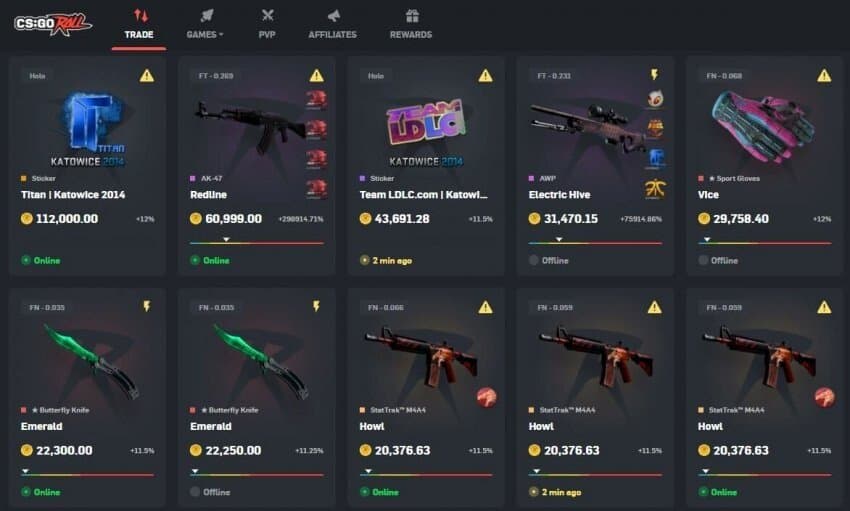Click warning triangle on Sport Gloves Vice card
Viewport: 850px width, 511px height.
(x=824, y=75)
